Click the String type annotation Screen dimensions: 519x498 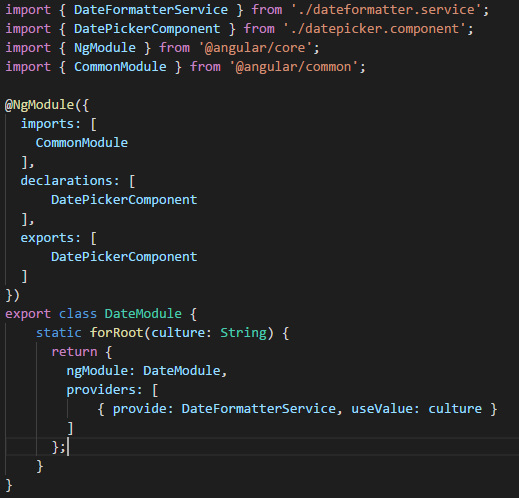243,333
